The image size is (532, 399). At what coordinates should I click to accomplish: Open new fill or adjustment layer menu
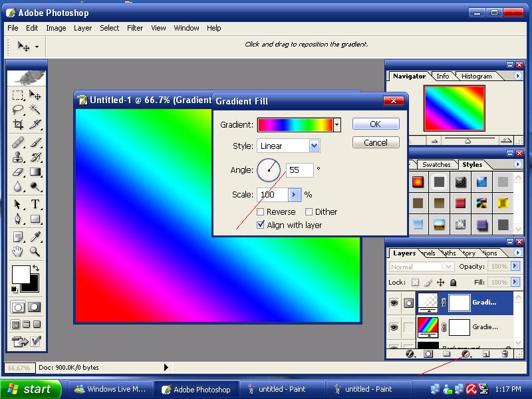coord(466,354)
